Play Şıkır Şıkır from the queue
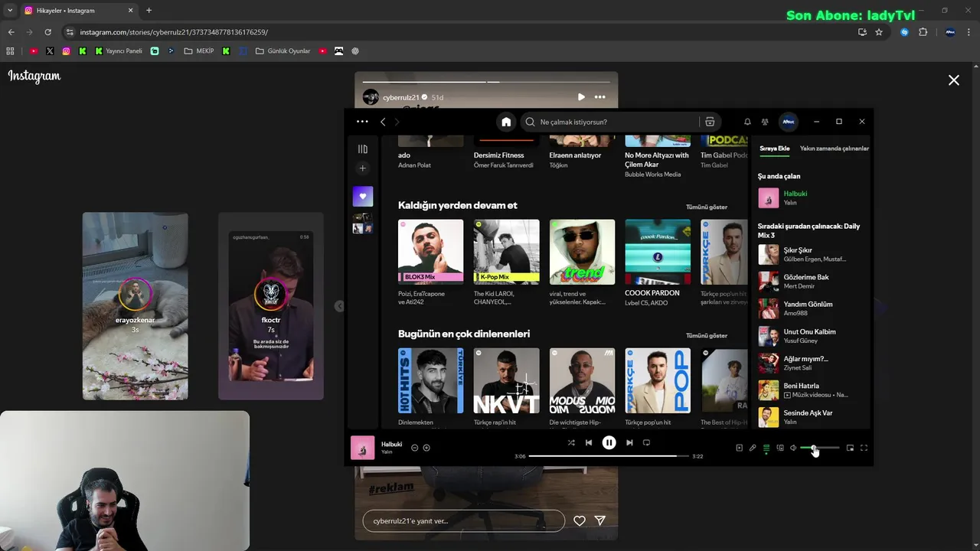Image resolution: width=980 pixels, height=551 pixels. pyautogui.click(x=810, y=254)
